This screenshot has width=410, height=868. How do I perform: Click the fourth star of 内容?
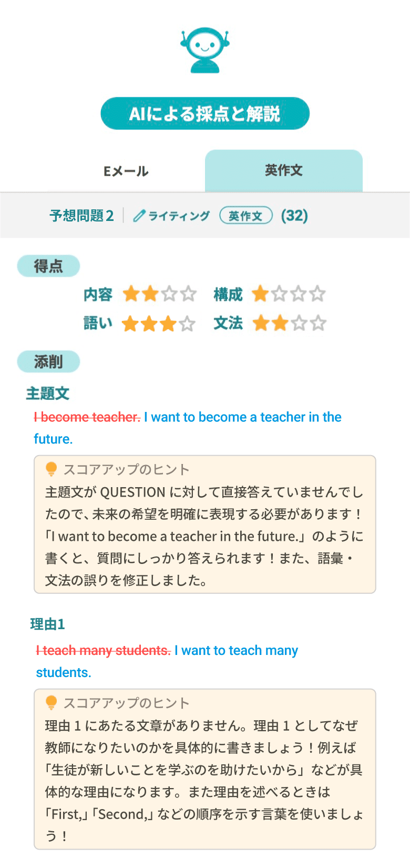188,294
